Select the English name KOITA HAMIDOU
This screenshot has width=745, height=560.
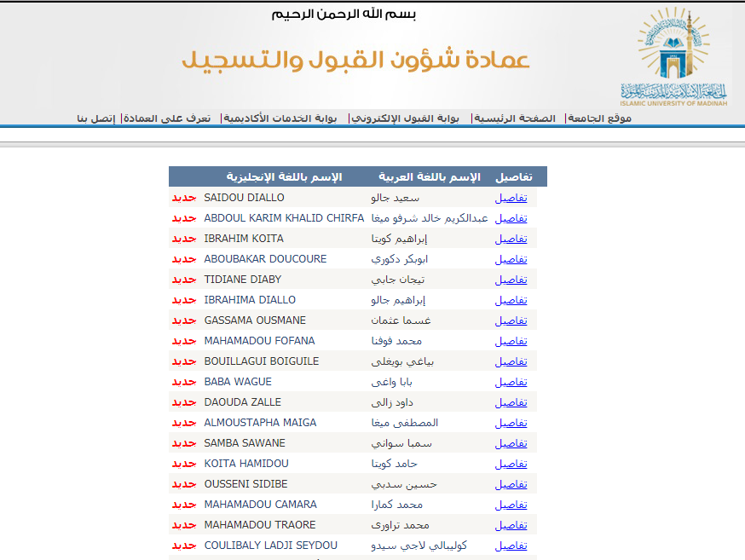pyautogui.click(x=246, y=463)
